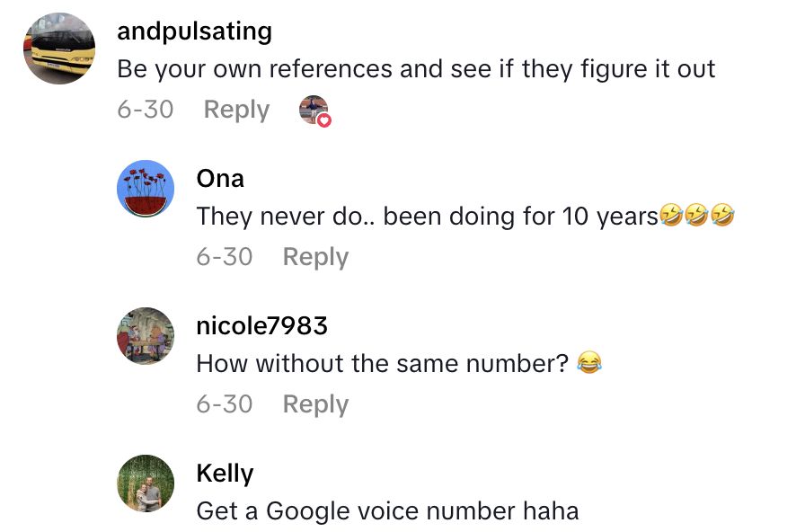Reply to andpulsating's comment
This screenshot has width=805, height=532.
236,110
